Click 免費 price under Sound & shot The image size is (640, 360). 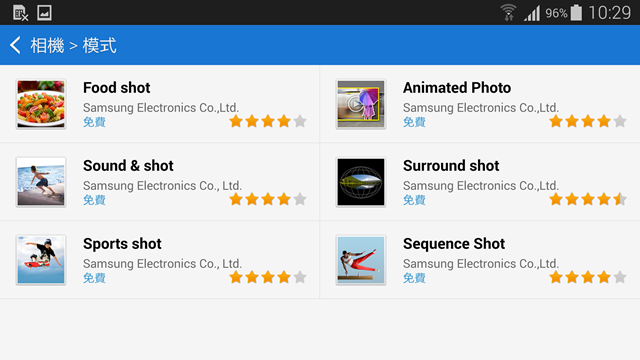(x=94, y=200)
